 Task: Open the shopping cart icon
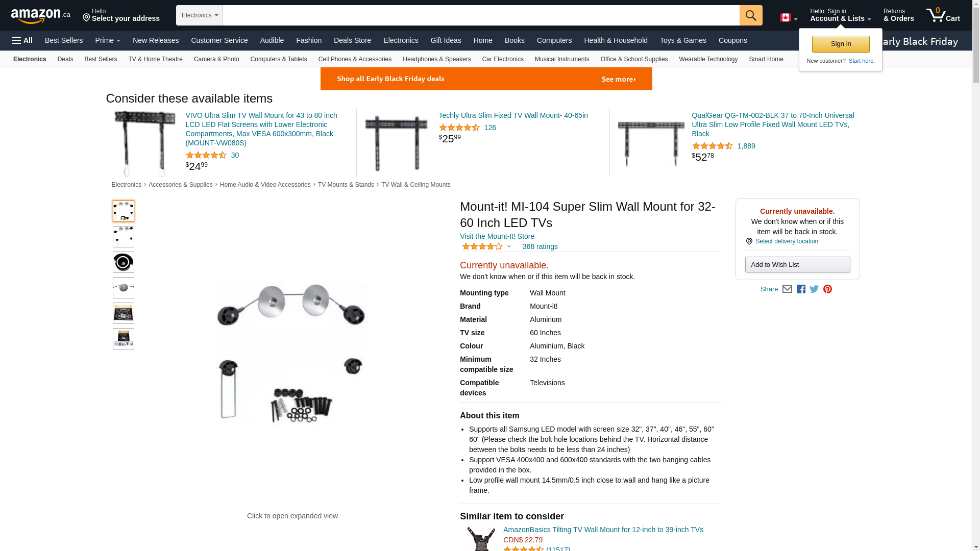click(943, 15)
